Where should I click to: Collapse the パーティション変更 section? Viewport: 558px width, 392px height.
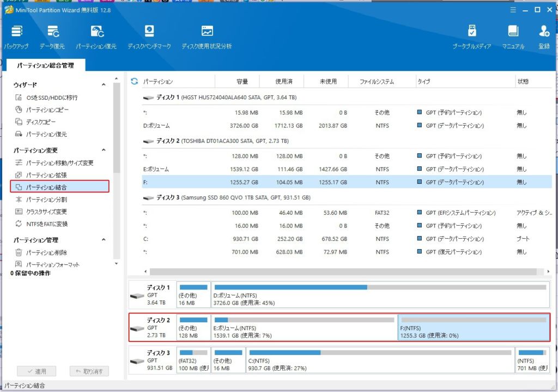(x=104, y=150)
